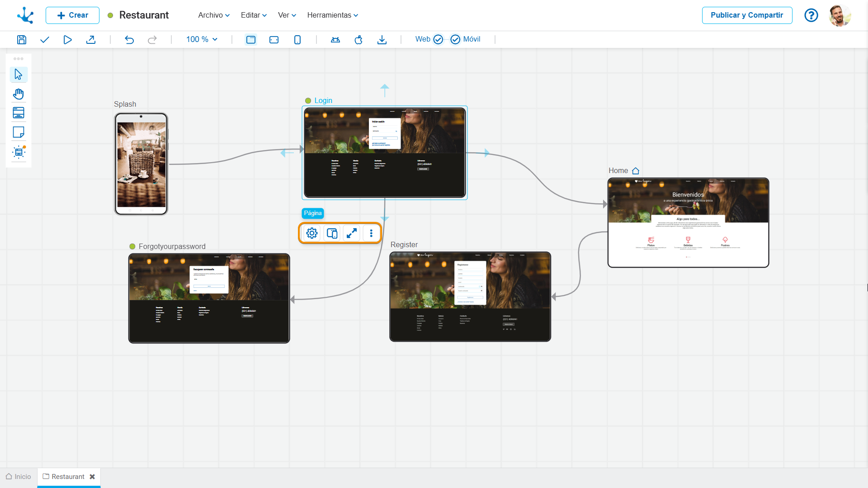Open the three-dot more options menu

tap(371, 233)
